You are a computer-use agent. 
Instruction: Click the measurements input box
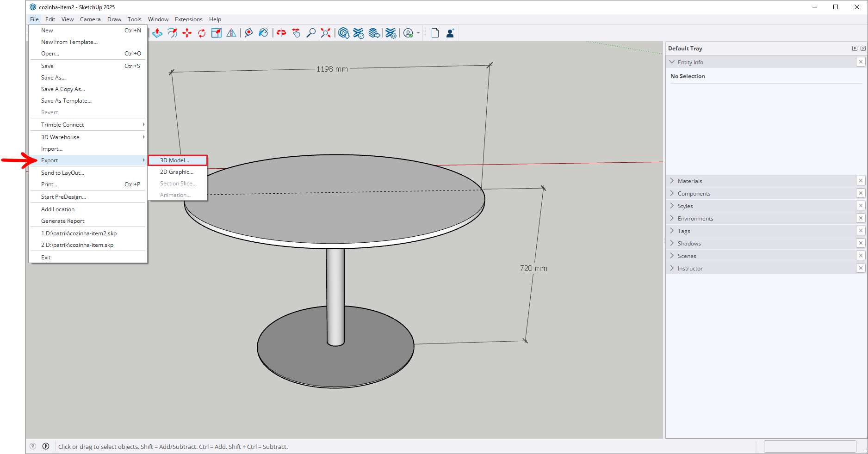point(810,446)
